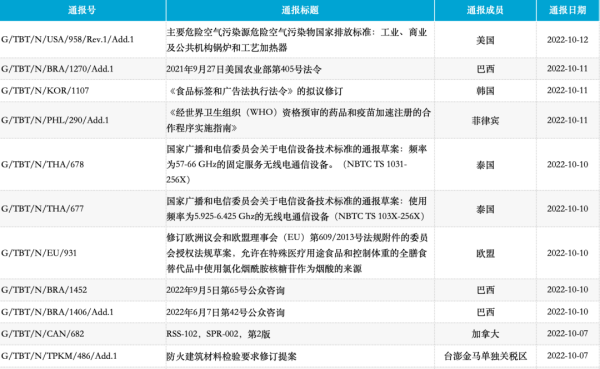Click member cell 美国

click(x=485, y=40)
